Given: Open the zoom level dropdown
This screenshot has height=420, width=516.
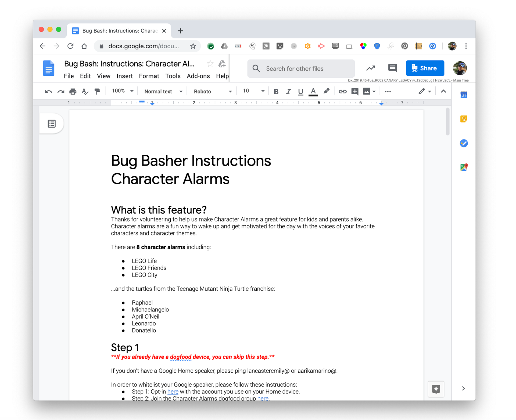Looking at the screenshot, I should click(123, 91).
